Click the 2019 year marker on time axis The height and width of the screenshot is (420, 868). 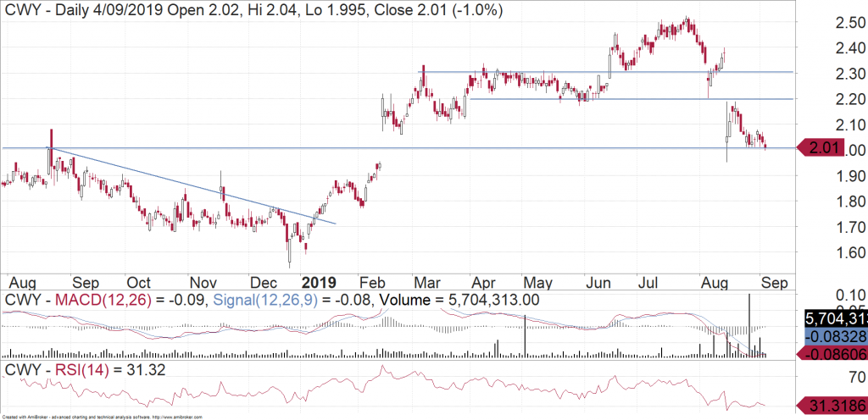[x=320, y=282]
